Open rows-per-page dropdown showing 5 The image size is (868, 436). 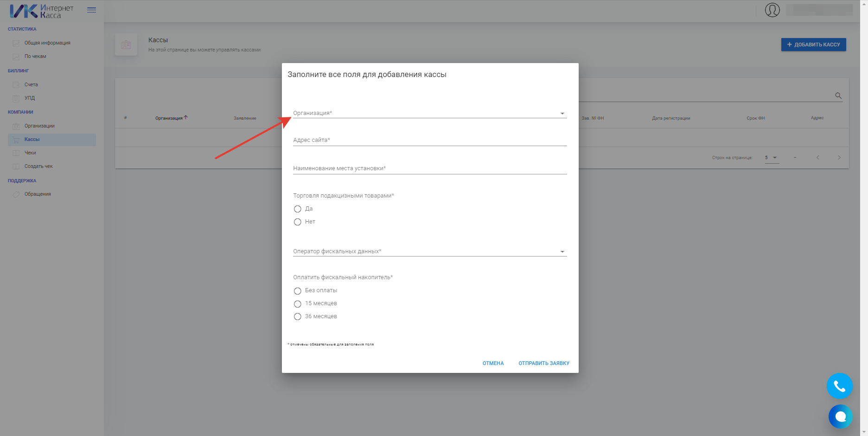point(772,158)
